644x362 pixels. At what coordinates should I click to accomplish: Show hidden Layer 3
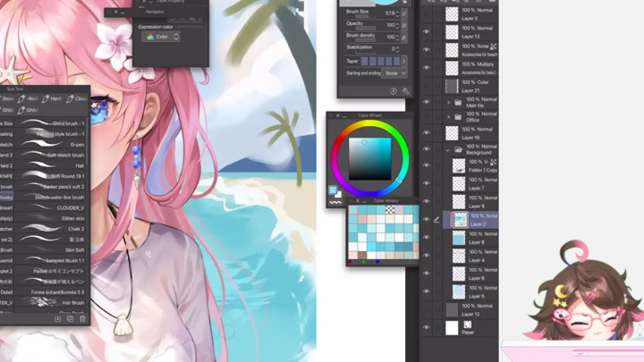pos(426,14)
